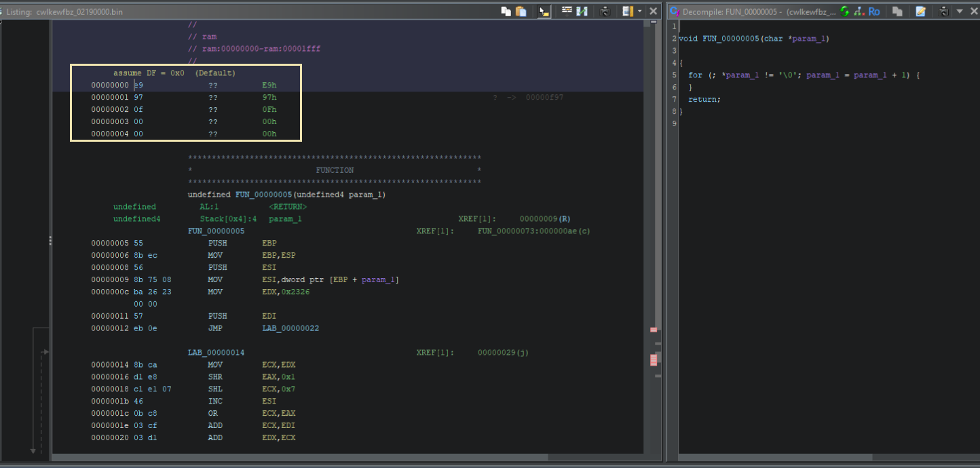The image size is (980, 468).
Task: Click function signature FUN_00000005 in Listing
Action: point(286,195)
